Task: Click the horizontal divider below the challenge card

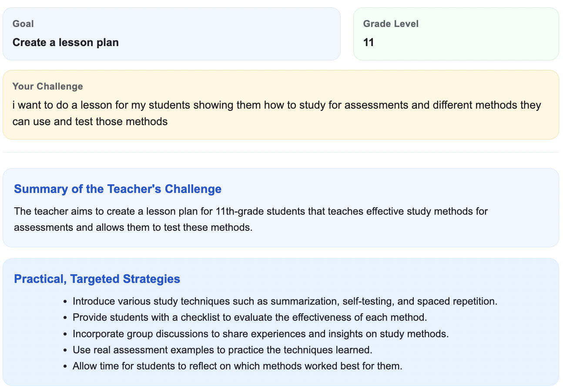Action: point(281,153)
